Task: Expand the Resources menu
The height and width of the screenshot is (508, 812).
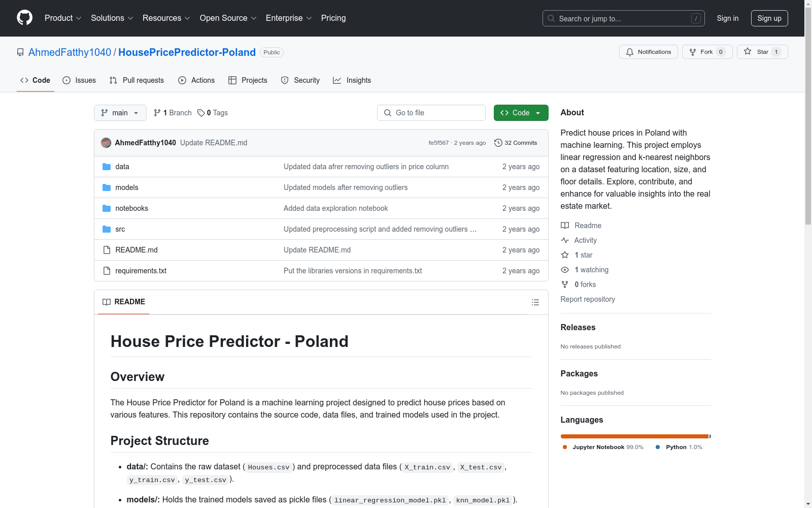Action: point(166,18)
